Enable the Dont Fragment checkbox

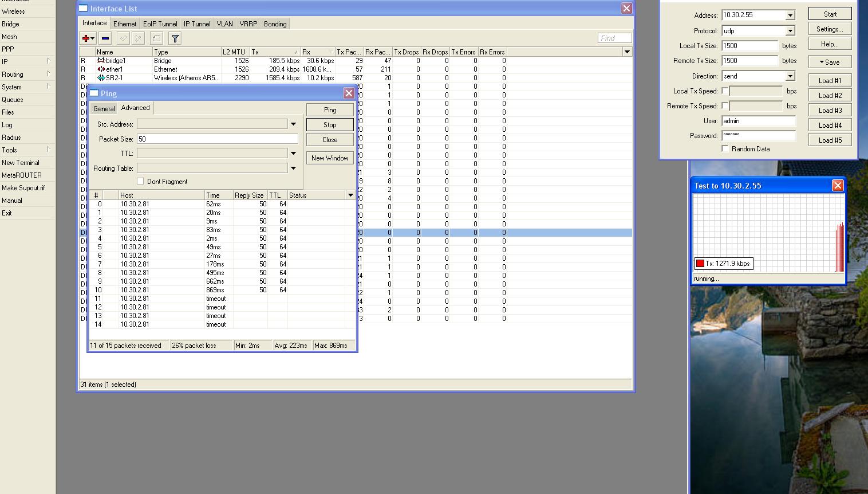[x=140, y=181]
